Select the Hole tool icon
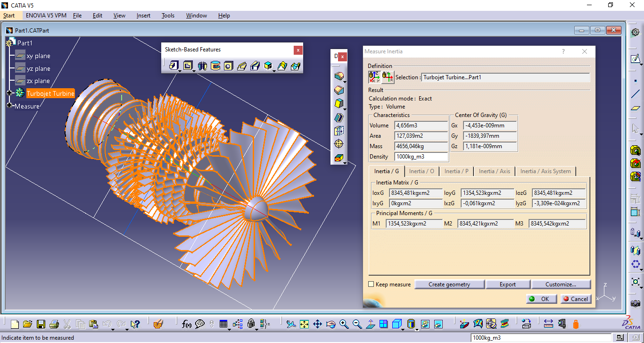Screen dimensions: 644x343 229,66
